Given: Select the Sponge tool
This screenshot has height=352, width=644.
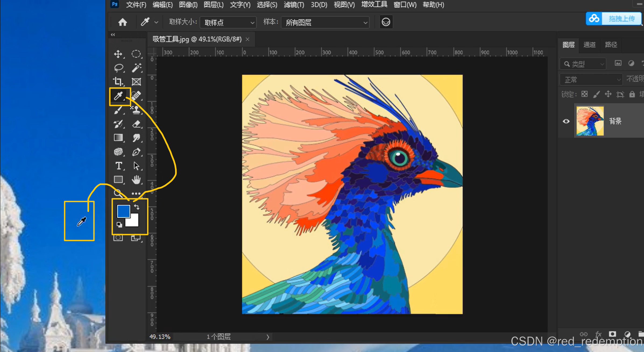Looking at the screenshot, I should (119, 152).
